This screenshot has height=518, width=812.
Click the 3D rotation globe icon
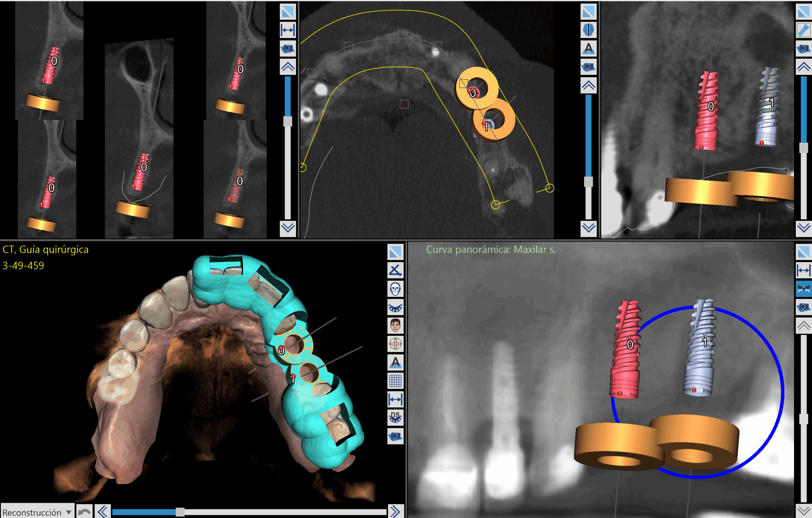[395, 344]
